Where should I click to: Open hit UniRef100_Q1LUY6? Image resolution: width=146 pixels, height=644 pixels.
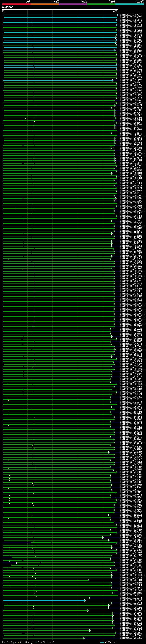click(131, 597)
